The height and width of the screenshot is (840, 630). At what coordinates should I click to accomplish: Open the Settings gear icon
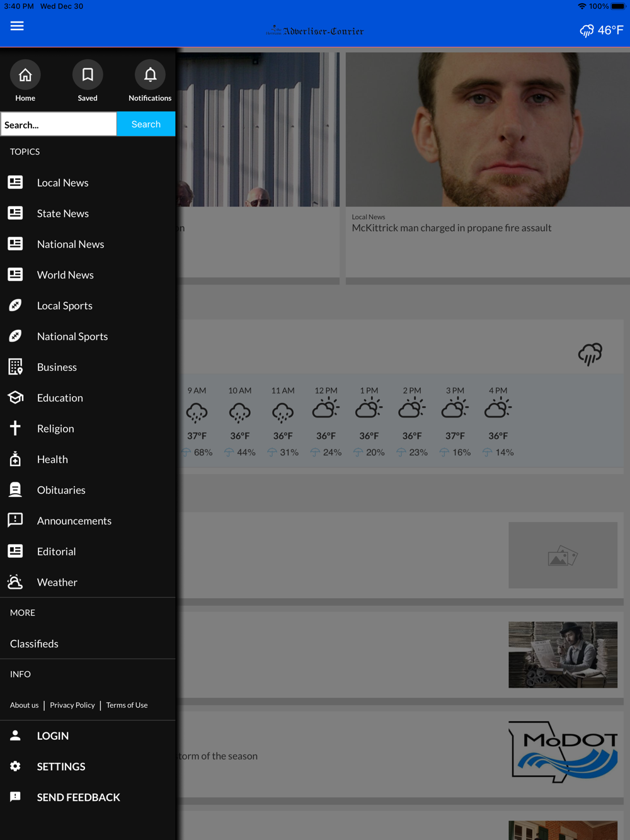click(15, 766)
